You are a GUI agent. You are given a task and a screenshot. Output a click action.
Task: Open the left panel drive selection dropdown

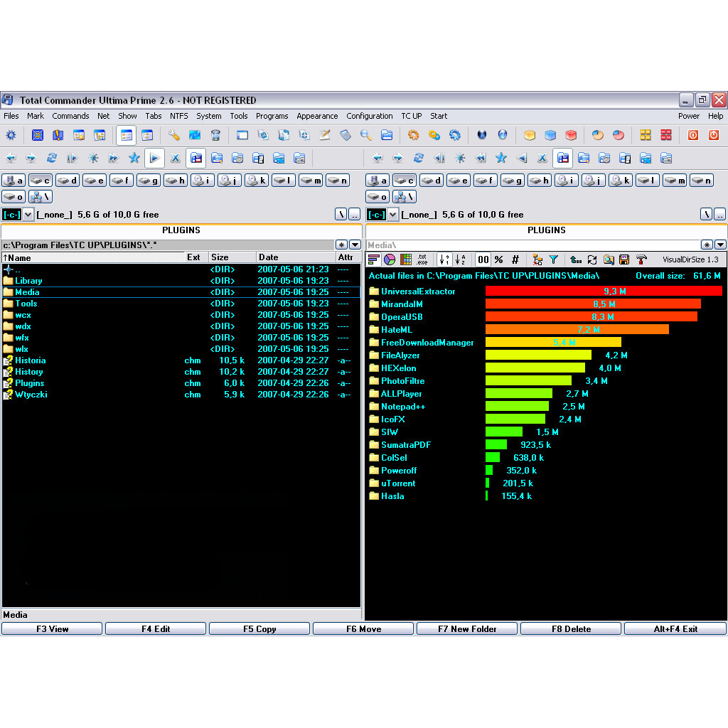pyautogui.click(x=28, y=215)
